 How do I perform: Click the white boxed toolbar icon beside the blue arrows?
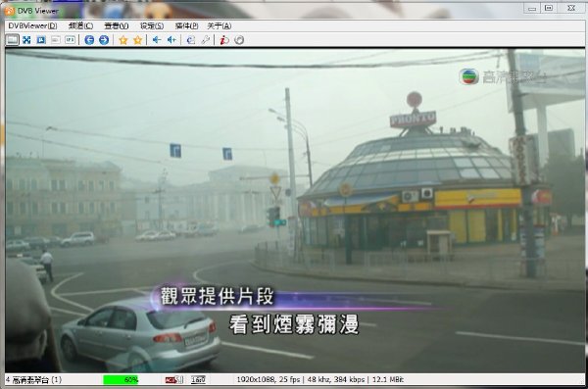(71, 40)
